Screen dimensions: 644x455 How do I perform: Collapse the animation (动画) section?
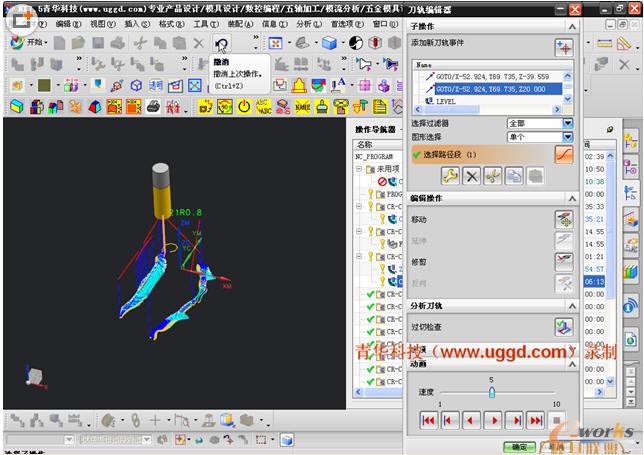click(573, 365)
